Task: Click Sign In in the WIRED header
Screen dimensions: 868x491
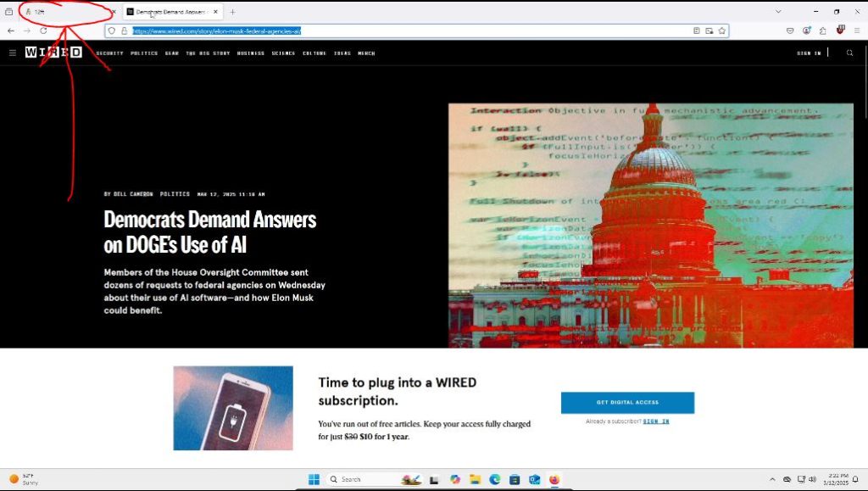Action: pos(809,53)
